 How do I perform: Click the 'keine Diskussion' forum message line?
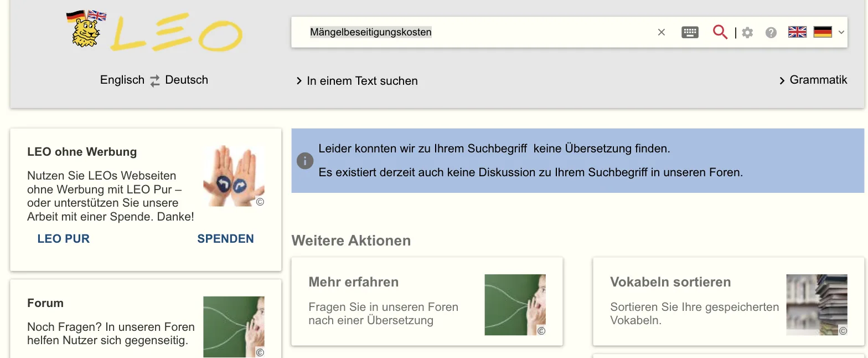point(530,172)
